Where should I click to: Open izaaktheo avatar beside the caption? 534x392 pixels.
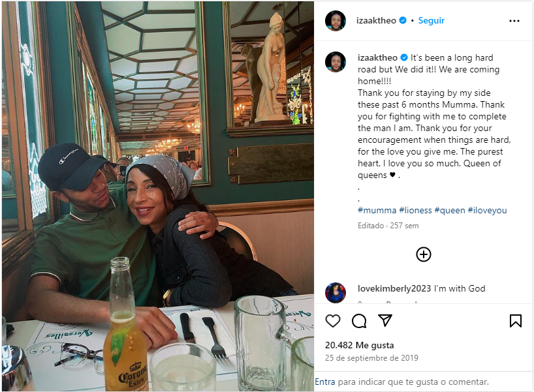336,62
